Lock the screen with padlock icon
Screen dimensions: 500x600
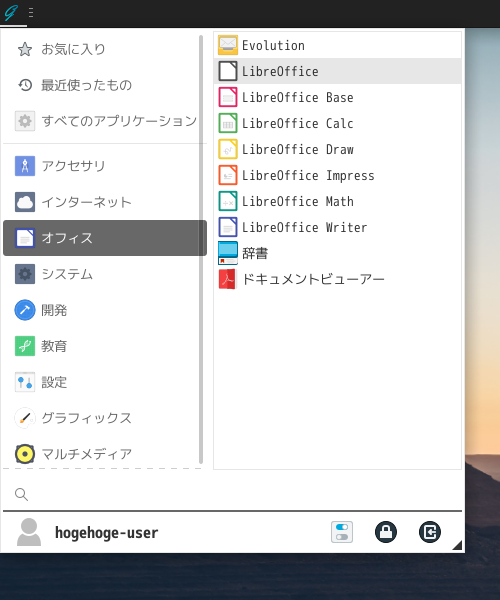pyautogui.click(x=386, y=532)
